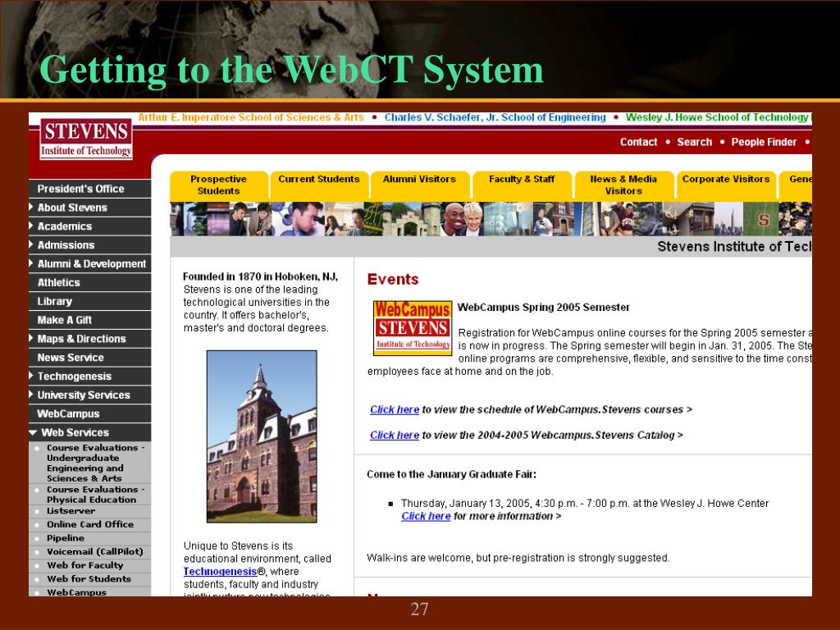Screen dimensions: 840x630
Task: Select the Prospective Students tab
Action: click(x=218, y=185)
